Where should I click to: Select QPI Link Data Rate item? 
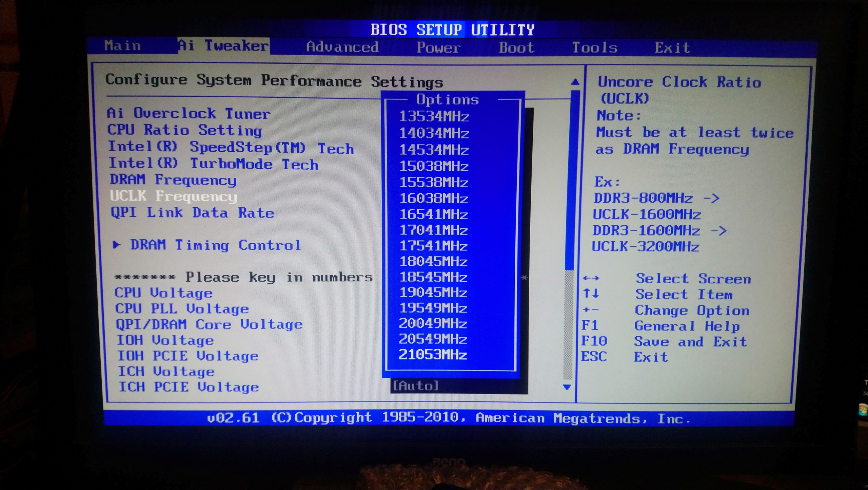coord(192,213)
